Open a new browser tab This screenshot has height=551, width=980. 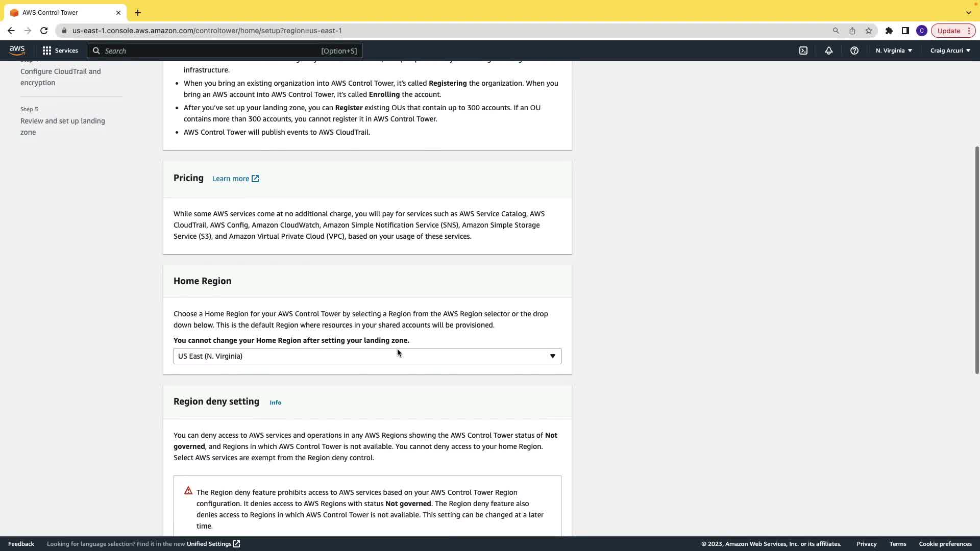click(138, 12)
